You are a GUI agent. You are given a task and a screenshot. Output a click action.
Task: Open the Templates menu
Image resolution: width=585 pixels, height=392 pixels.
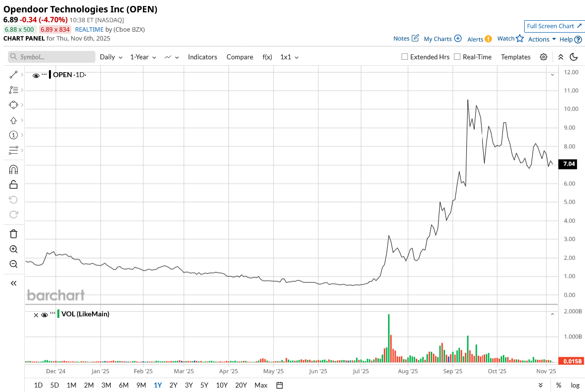[516, 57]
